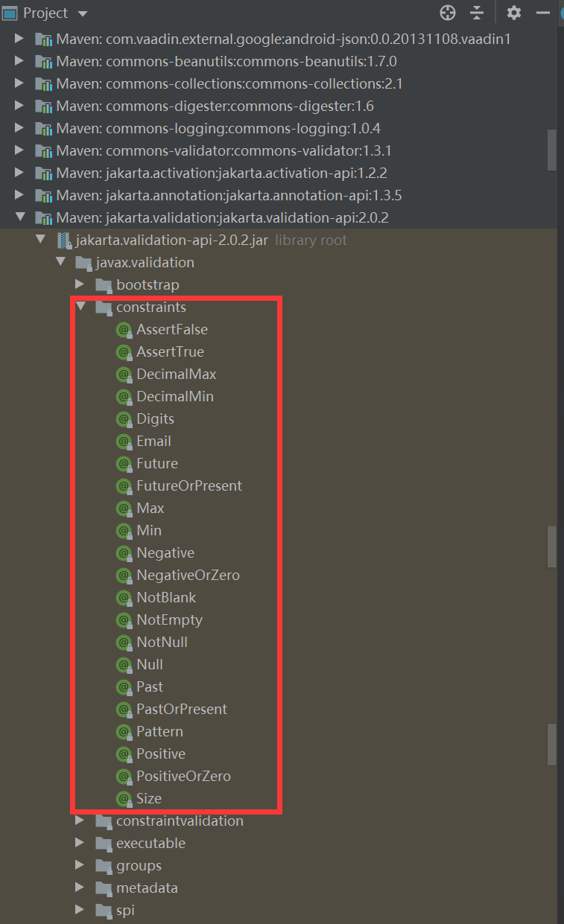Click the AssertTrue annotation icon
The height and width of the screenshot is (924, 564).
[x=124, y=351]
